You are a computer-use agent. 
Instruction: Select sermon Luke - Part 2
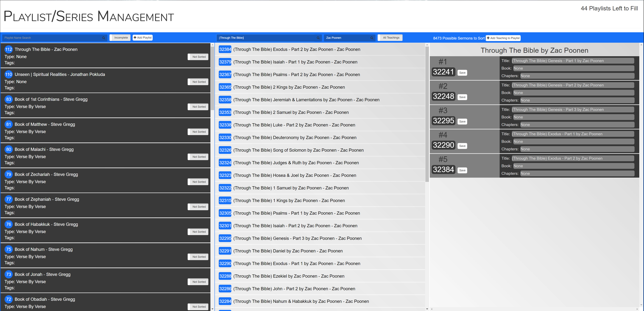tap(320, 125)
